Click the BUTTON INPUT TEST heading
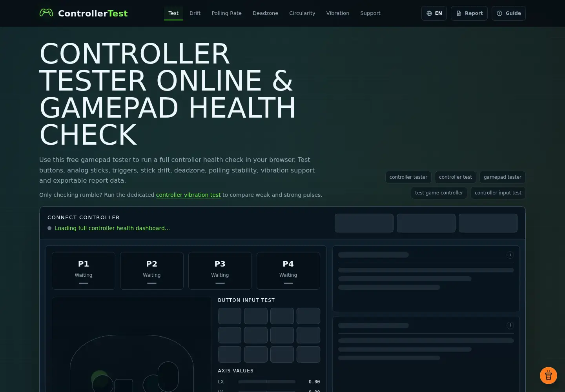 click(x=246, y=300)
